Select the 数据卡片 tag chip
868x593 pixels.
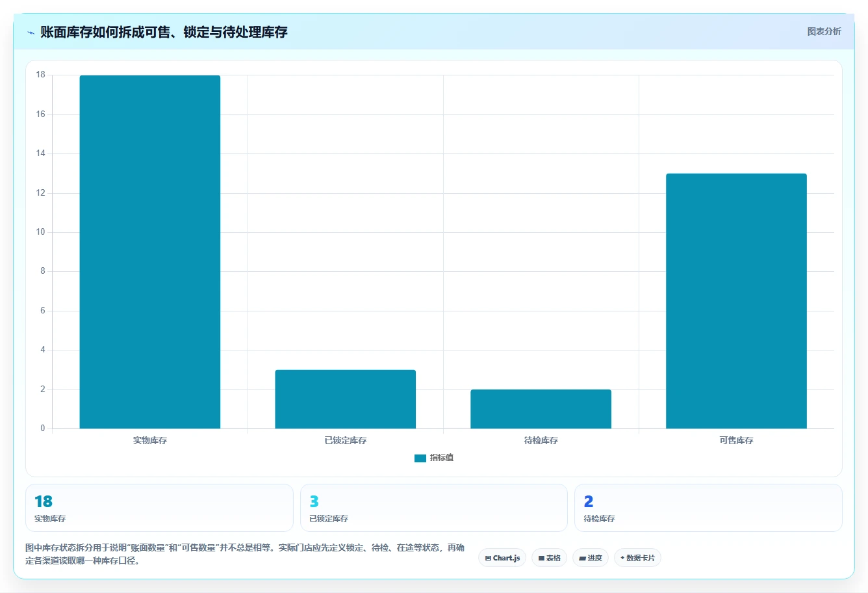click(637, 558)
